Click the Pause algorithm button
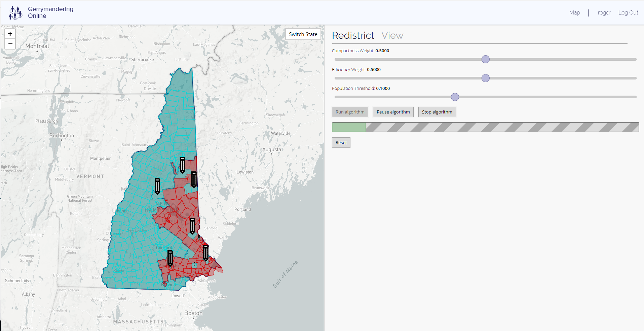The height and width of the screenshot is (331, 644). (x=393, y=112)
